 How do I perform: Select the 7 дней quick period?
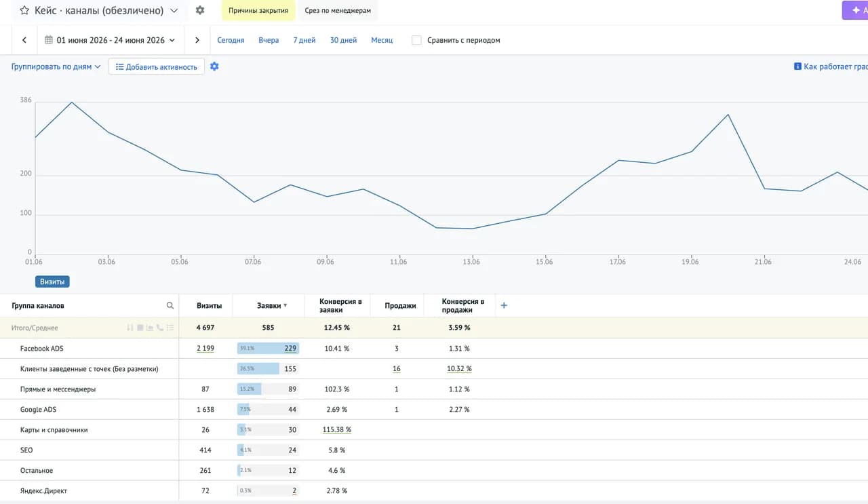[304, 40]
